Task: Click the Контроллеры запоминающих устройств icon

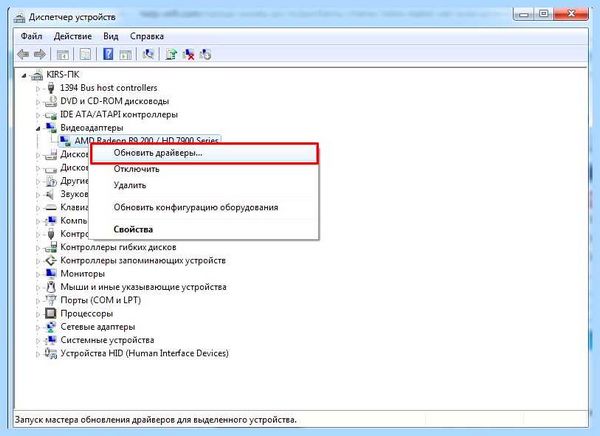Action: 51,261
